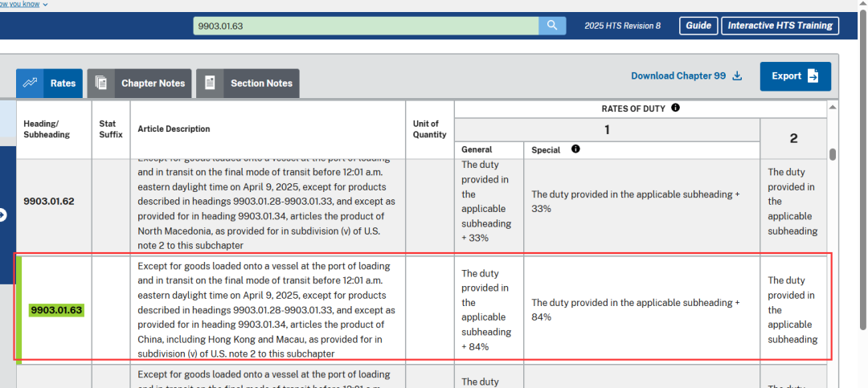The height and width of the screenshot is (388, 868).
Task: Click the vertical scrollbar thumb
Action: coord(833,154)
